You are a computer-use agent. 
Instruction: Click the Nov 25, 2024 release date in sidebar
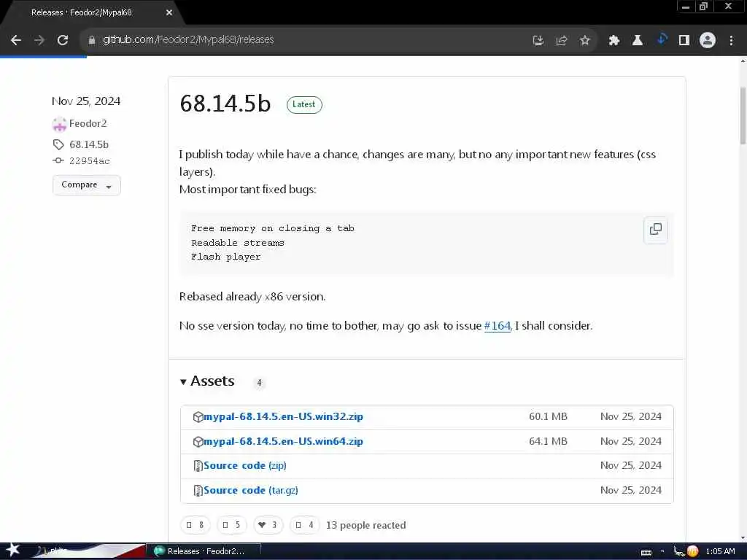[x=86, y=101]
